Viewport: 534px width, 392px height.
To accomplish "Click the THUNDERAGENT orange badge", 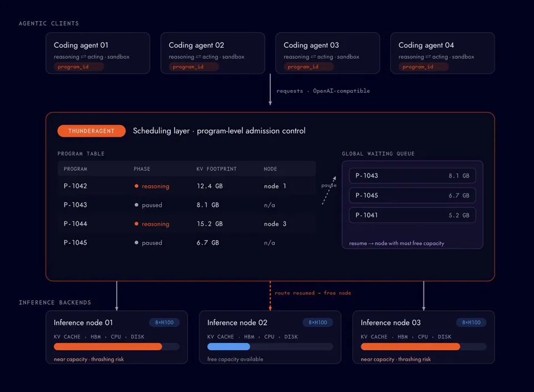I will click(x=91, y=131).
